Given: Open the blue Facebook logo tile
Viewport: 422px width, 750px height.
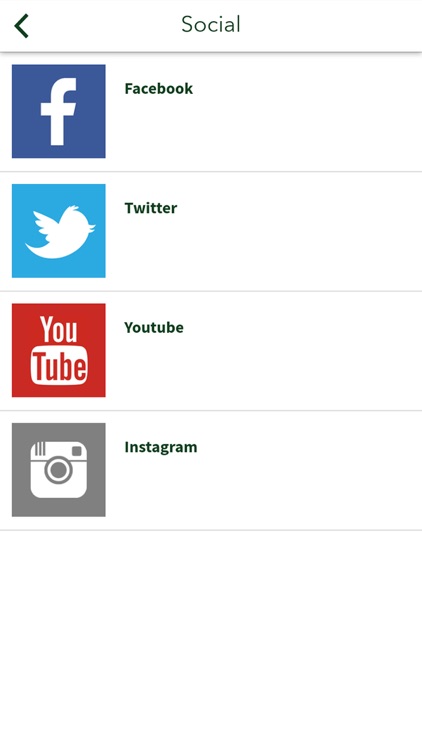Looking at the screenshot, I should pyautogui.click(x=59, y=111).
